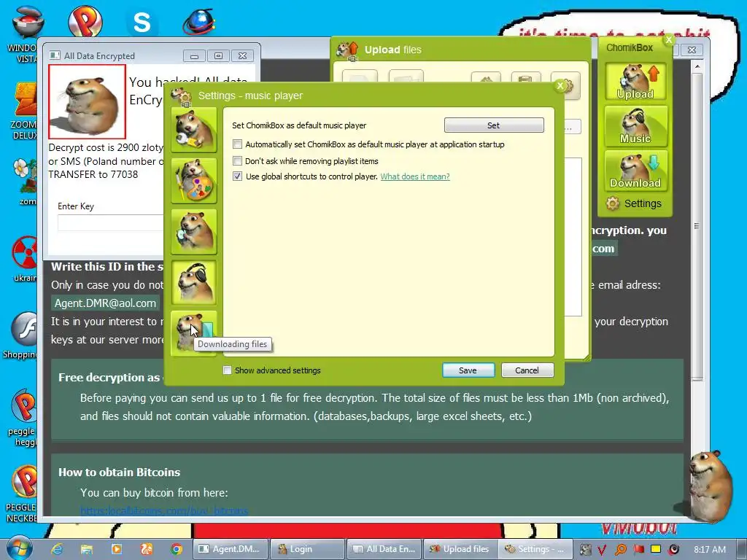
Task: Open the Windows Start menu
Action: 19,548
